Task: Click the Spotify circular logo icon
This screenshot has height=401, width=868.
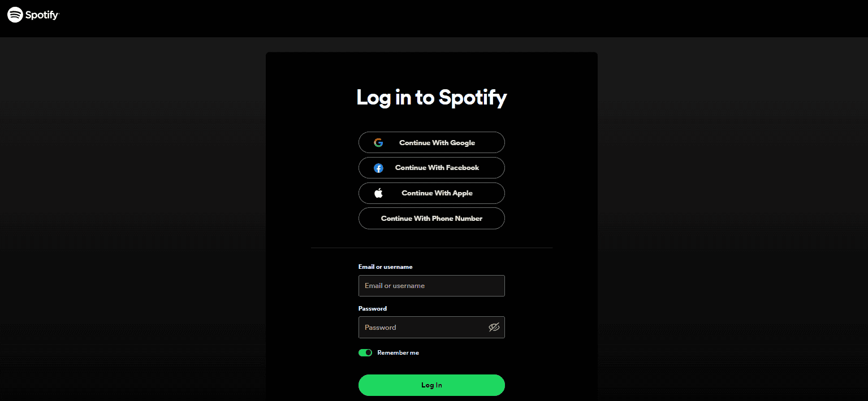Action: click(15, 15)
